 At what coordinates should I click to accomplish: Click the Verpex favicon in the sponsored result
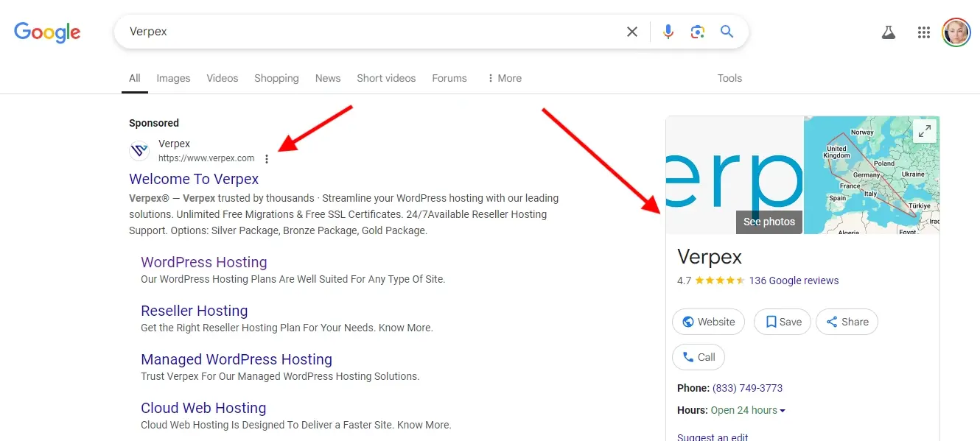coord(139,151)
